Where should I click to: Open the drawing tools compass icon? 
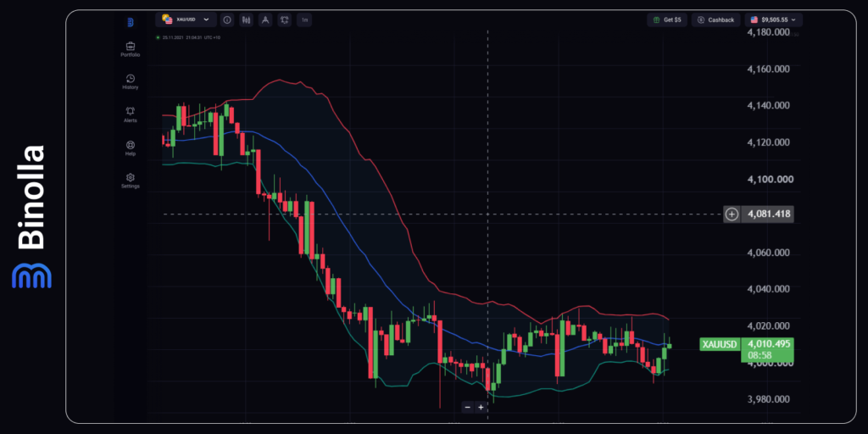[265, 20]
